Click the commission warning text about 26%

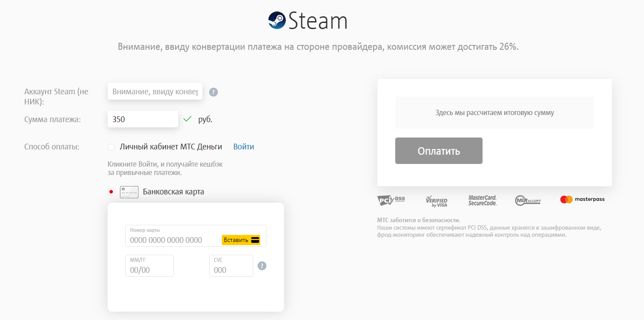click(318, 47)
